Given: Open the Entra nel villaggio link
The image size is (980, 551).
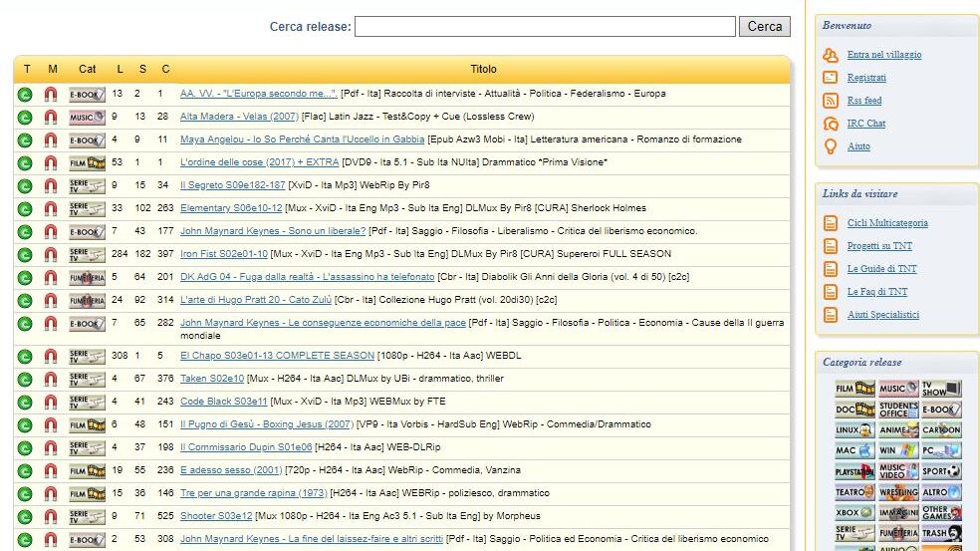Looking at the screenshot, I should point(884,55).
